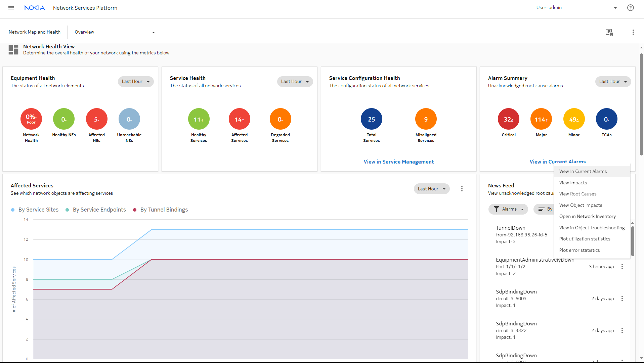Choose Open in Network Inventory
The height and width of the screenshot is (363, 644).
[592, 217]
